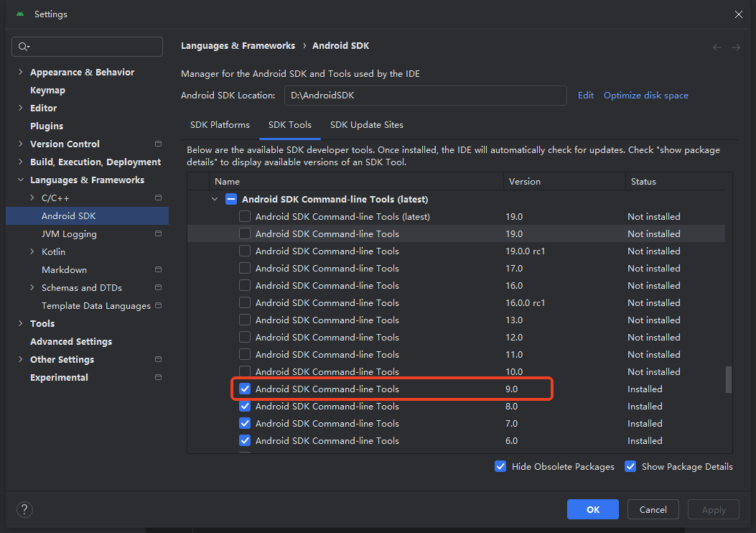The height and width of the screenshot is (533, 756).
Task: Uncheck the installed version 9.0 checkbox
Action: (x=245, y=389)
